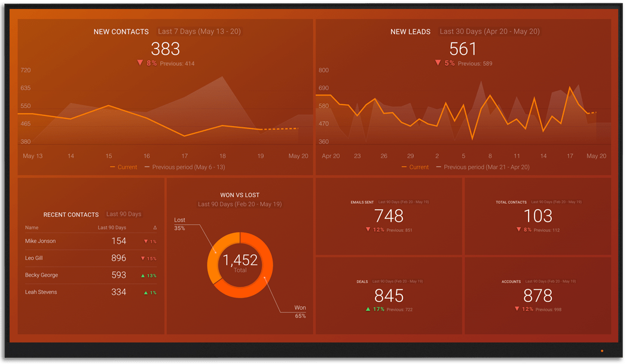The height and width of the screenshot is (364, 629).
Task: Click red down arrow in Leo Gill row
Action: tap(143, 259)
